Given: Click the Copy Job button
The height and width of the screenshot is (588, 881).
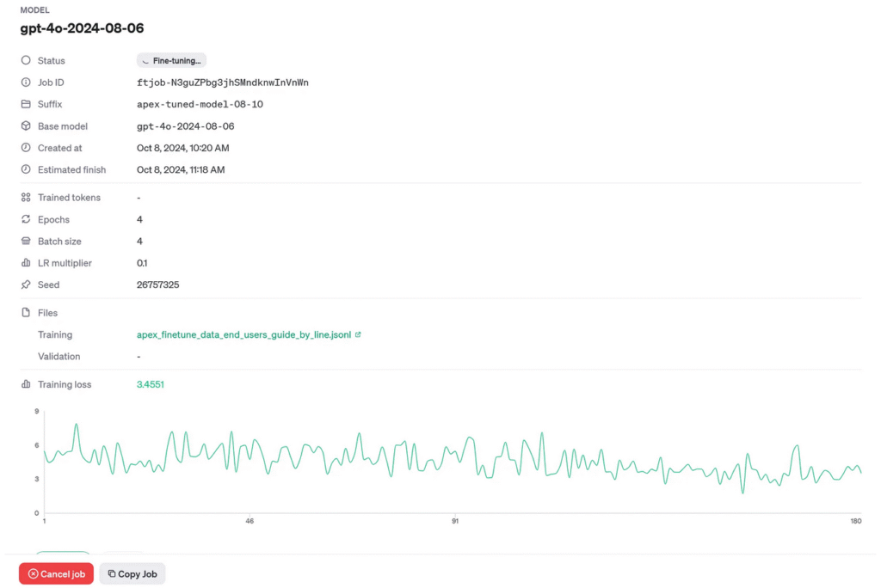Looking at the screenshot, I should coord(132,574).
